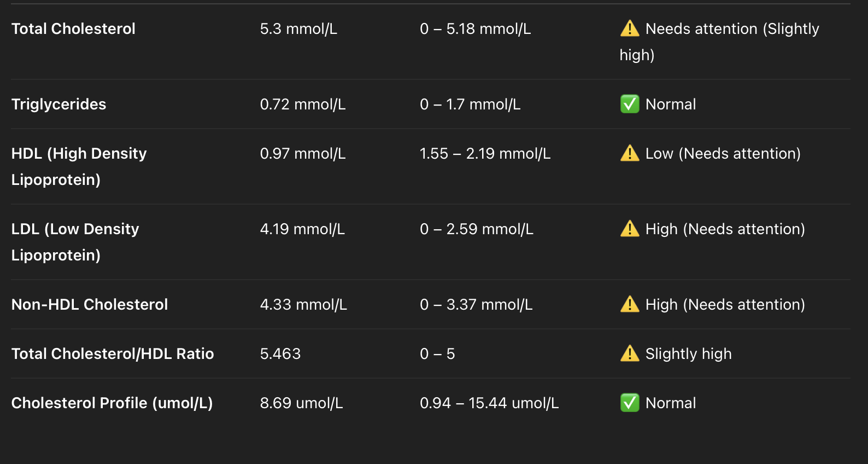Click the 5.3 mmol/L result value
Image resolution: width=868 pixels, height=464 pixels.
pos(298,28)
